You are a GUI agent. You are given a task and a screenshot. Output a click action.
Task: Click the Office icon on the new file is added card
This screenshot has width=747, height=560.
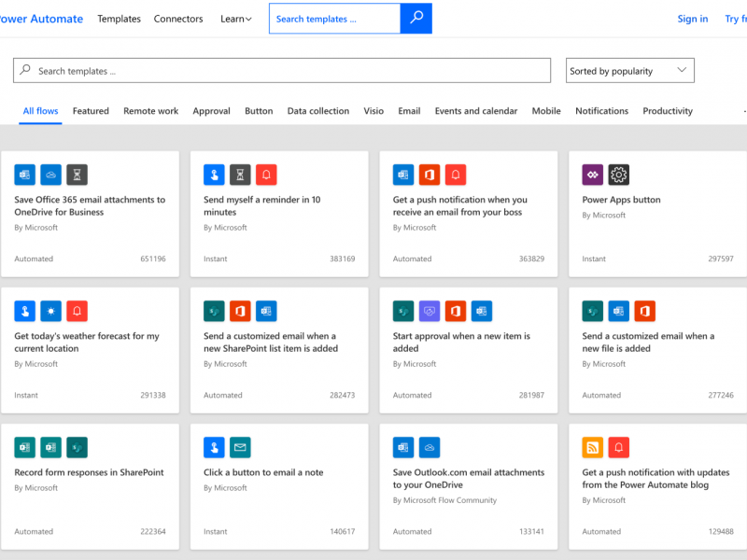[645, 311]
